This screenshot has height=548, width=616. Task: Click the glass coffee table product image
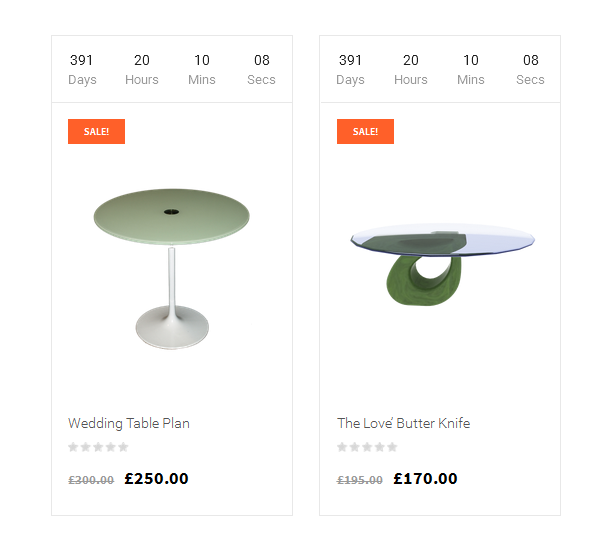pos(442,265)
